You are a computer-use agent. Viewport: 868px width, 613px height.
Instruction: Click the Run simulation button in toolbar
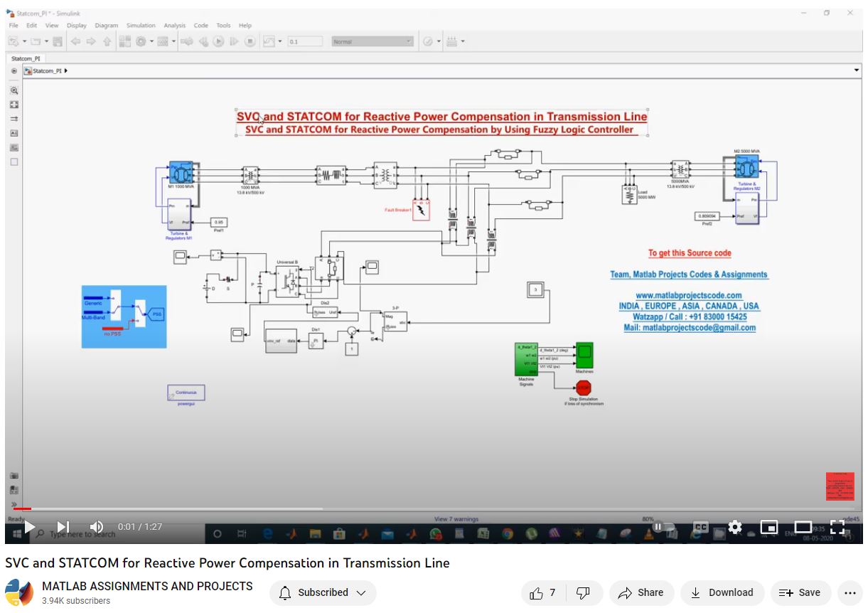pos(219,42)
